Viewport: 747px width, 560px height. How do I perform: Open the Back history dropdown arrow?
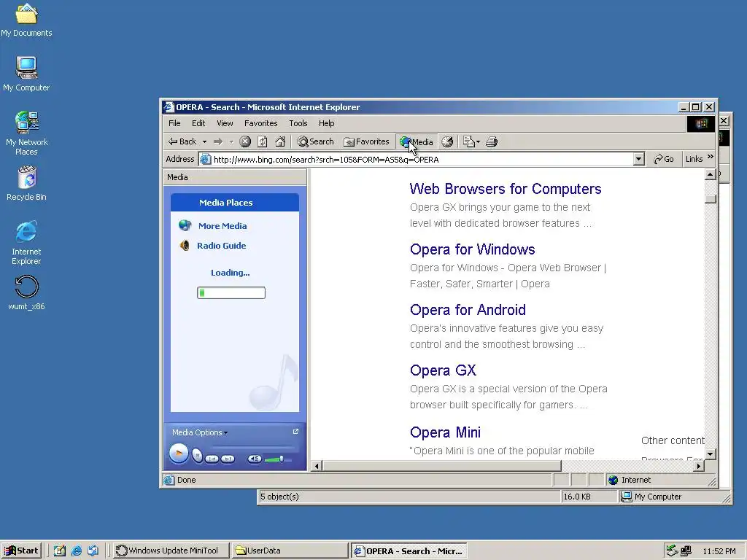[204, 142]
